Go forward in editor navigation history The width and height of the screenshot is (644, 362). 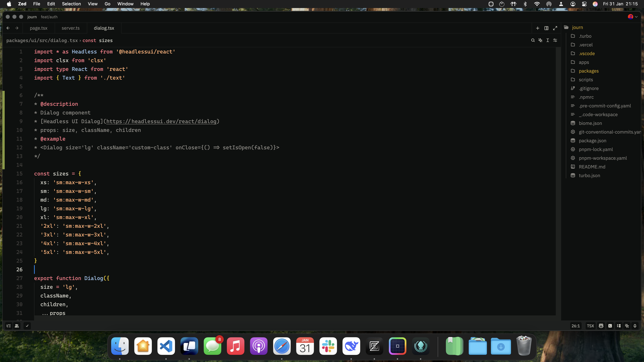click(x=17, y=28)
